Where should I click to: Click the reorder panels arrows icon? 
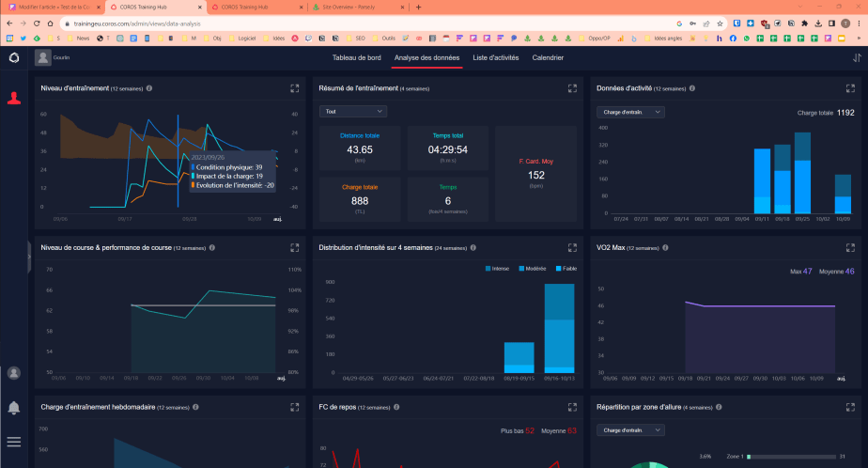(x=857, y=57)
